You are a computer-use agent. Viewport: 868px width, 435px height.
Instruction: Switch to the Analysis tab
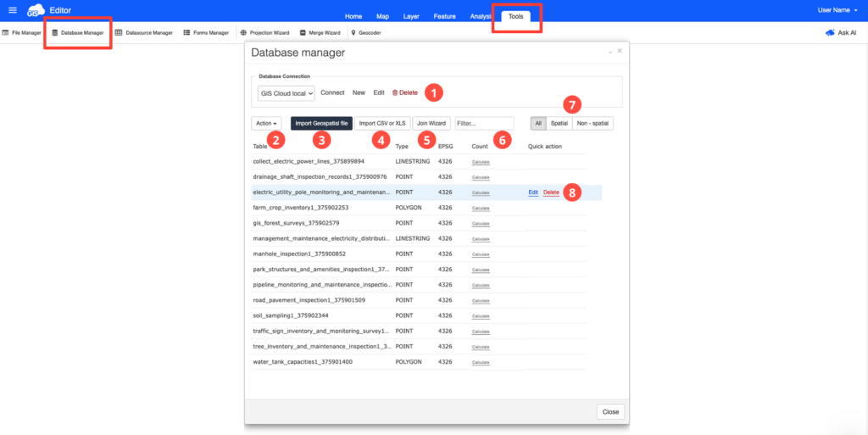click(x=481, y=16)
